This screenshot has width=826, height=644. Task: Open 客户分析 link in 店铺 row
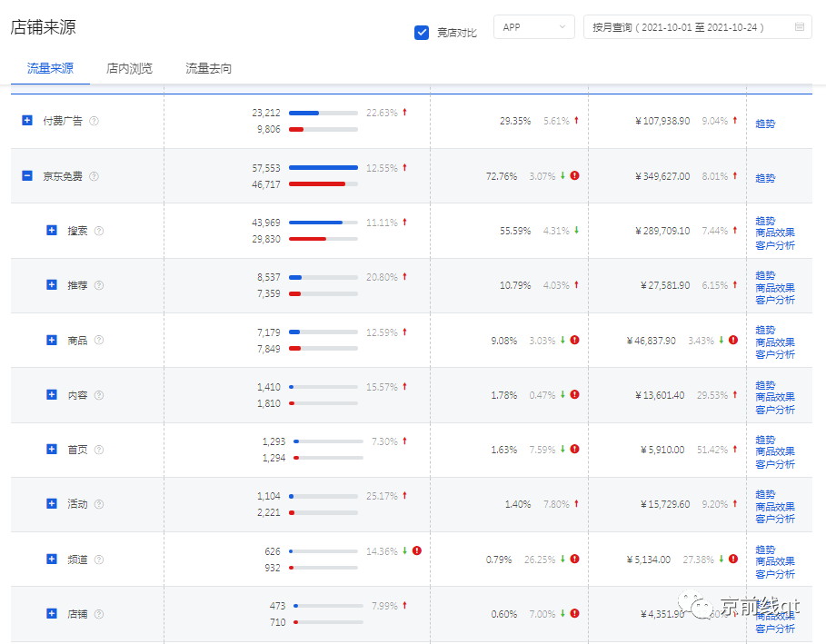coord(775,629)
